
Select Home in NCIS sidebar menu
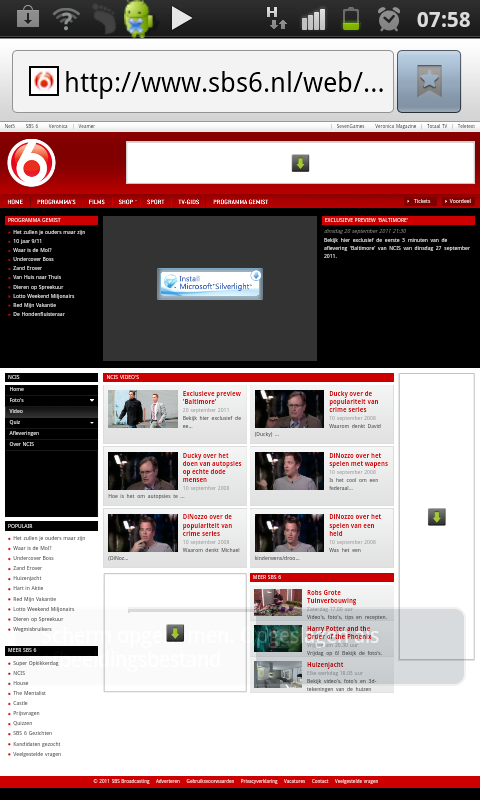(x=51, y=389)
